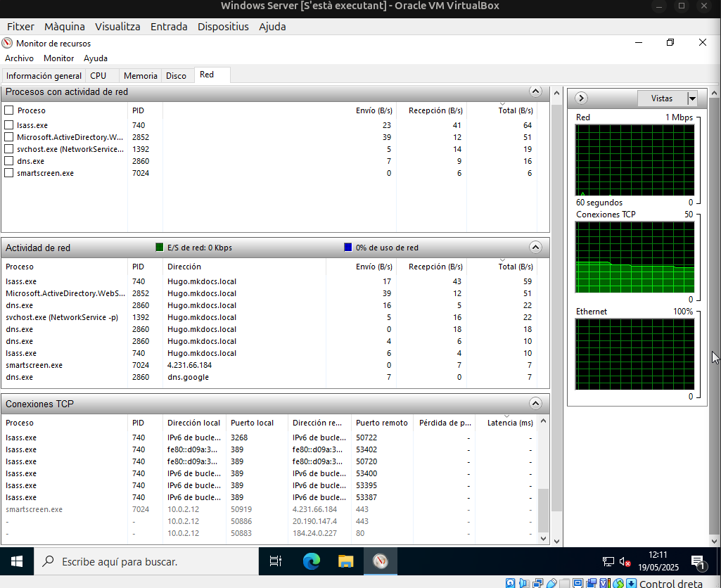Collapse the Conexiones TCP panel
The image size is (721, 588).
point(535,403)
